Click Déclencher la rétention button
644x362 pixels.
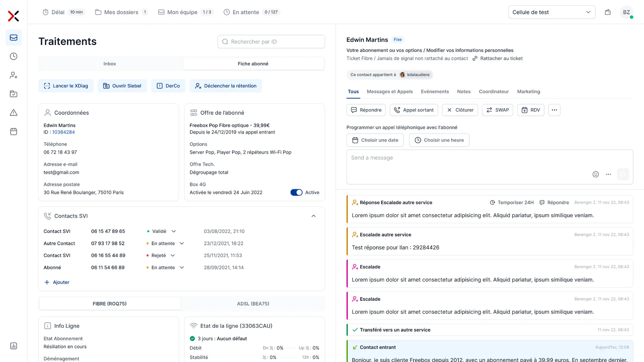225,86
